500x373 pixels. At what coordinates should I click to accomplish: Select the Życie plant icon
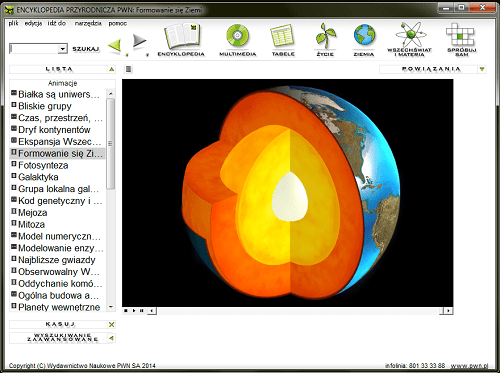click(325, 36)
